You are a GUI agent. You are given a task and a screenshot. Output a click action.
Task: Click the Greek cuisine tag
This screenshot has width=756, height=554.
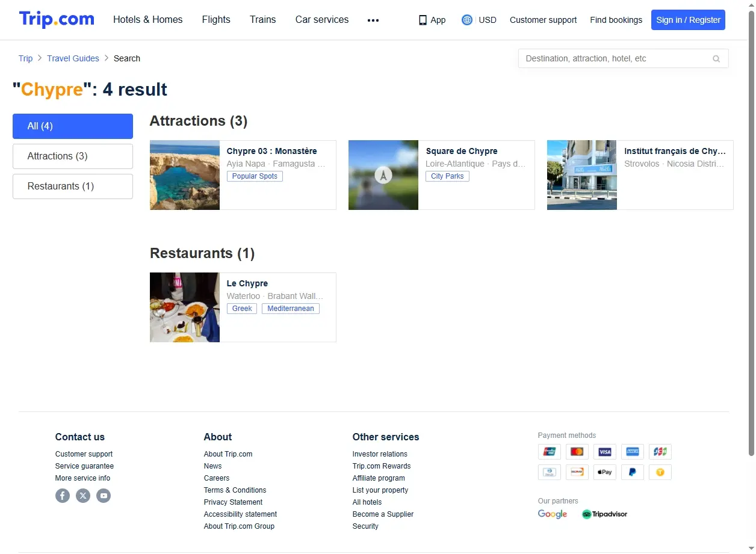coord(242,309)
